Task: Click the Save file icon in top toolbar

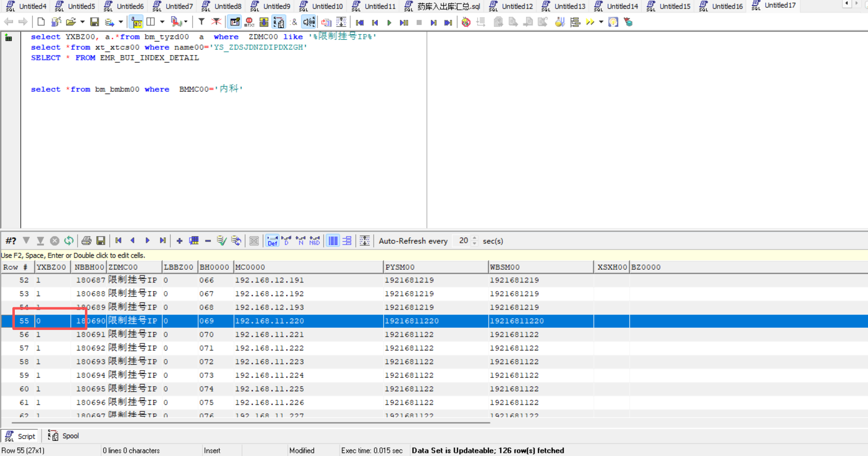Action: point(94,22)
